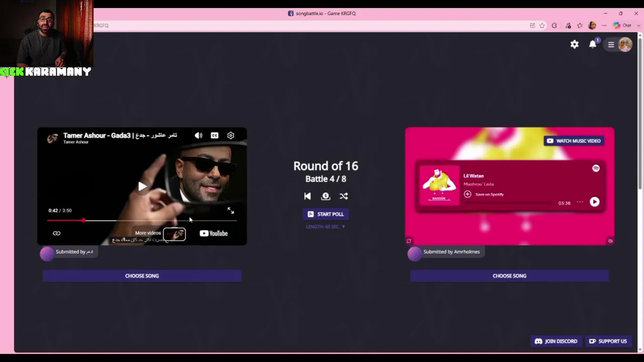The image size is (644, 362).
Task: Open the notifications bell
Action: [593, 44]
